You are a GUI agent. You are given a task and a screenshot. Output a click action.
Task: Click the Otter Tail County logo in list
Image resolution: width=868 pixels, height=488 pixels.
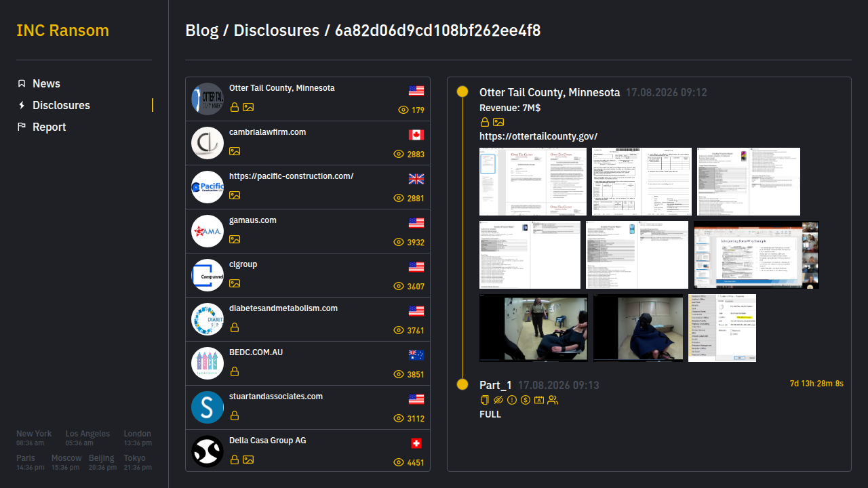(x=208, y=99)
